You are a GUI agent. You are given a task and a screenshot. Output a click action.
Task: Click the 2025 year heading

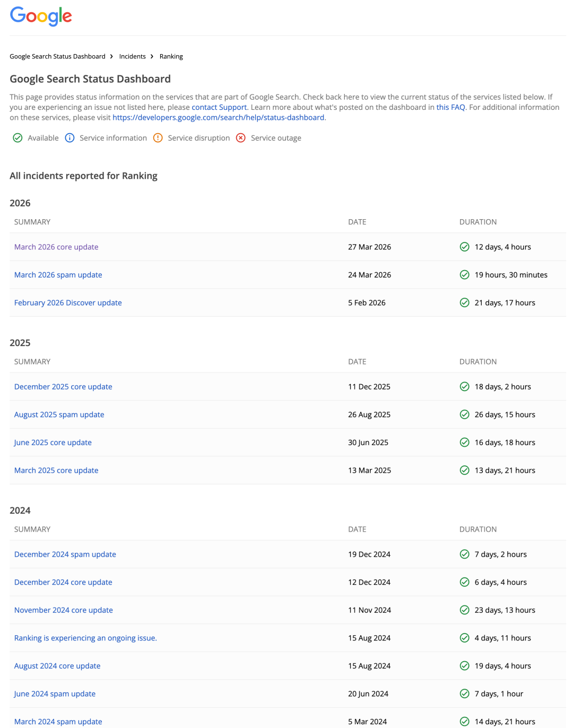tap(20, 343)
